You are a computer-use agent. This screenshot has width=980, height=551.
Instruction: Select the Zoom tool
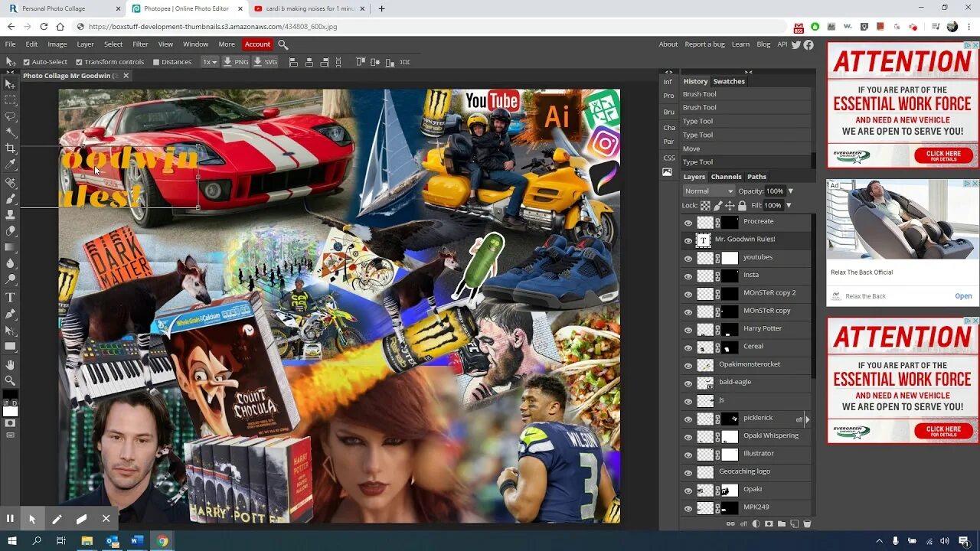coord(10,380)
